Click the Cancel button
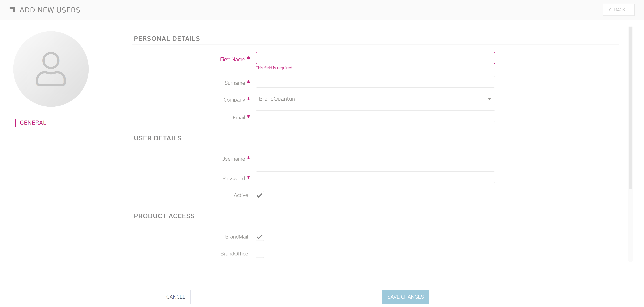The width and height of the screenshot is (644, 307). pos(175,297)
